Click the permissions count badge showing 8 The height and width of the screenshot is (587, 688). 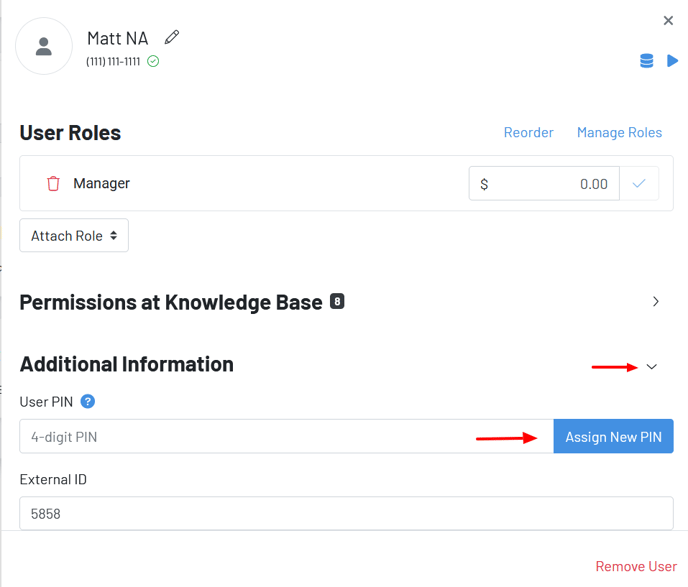[337, 301]
